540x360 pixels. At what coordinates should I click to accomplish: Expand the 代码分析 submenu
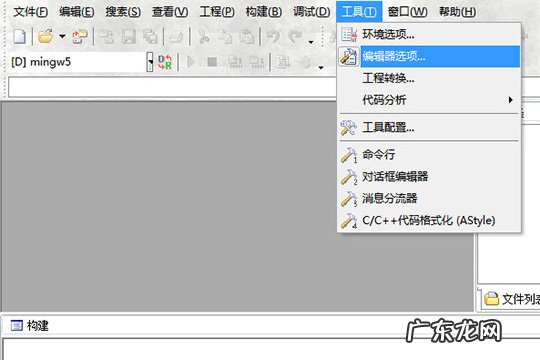click(x=429, y=100)
